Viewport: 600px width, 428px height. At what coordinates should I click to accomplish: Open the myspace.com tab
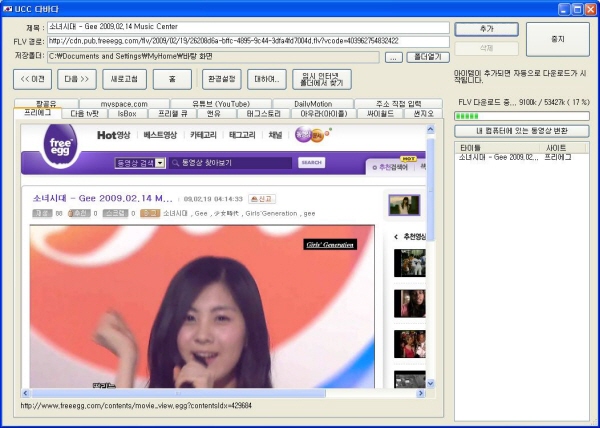click(124, 104)
